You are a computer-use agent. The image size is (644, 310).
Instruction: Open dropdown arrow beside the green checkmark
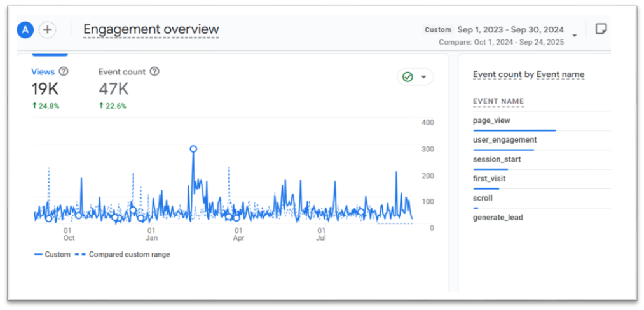pos(424,77)
